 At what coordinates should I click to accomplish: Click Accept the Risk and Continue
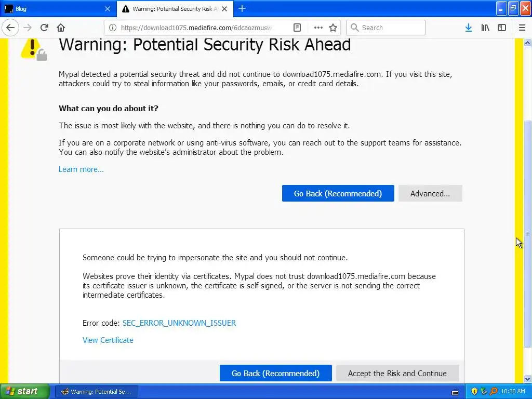(x=397, y=373)
